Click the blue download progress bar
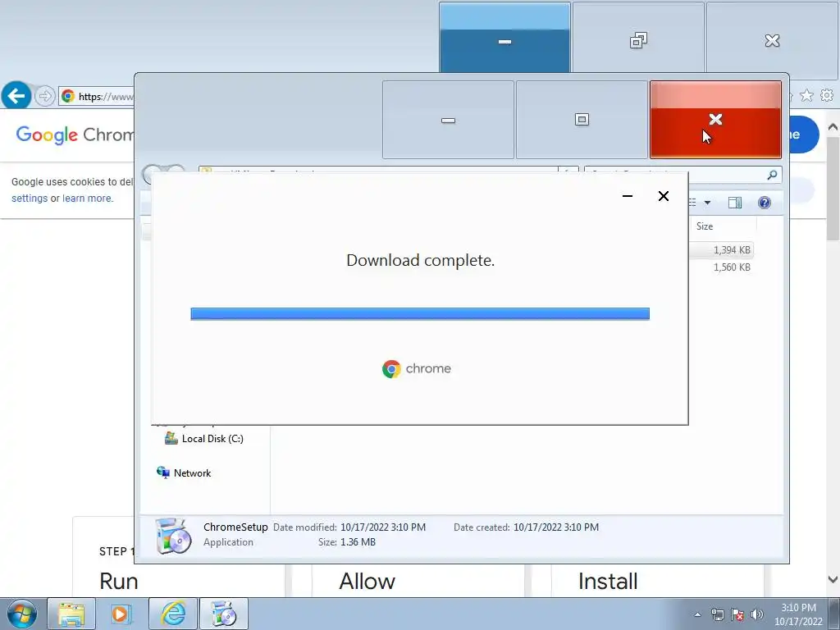This screenshot has height=630, width=840. click(420, 313)
